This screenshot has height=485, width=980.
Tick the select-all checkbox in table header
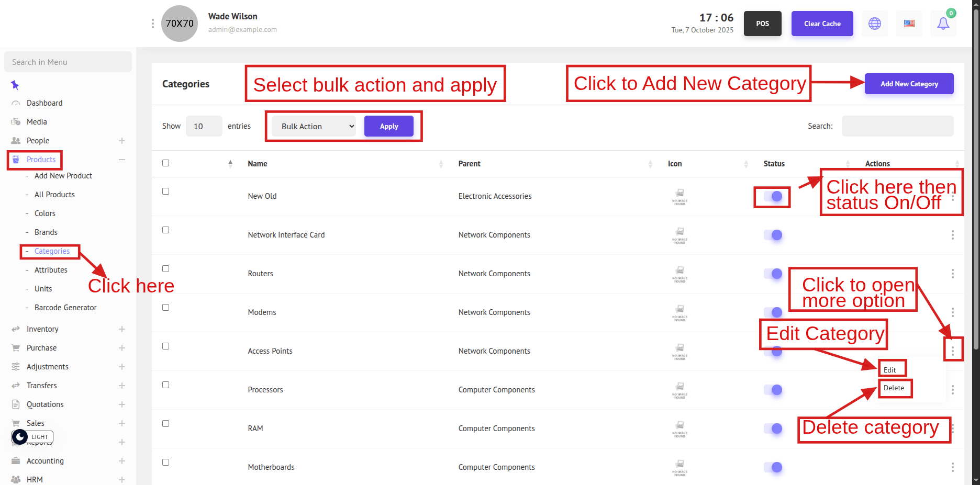[165, 163]
